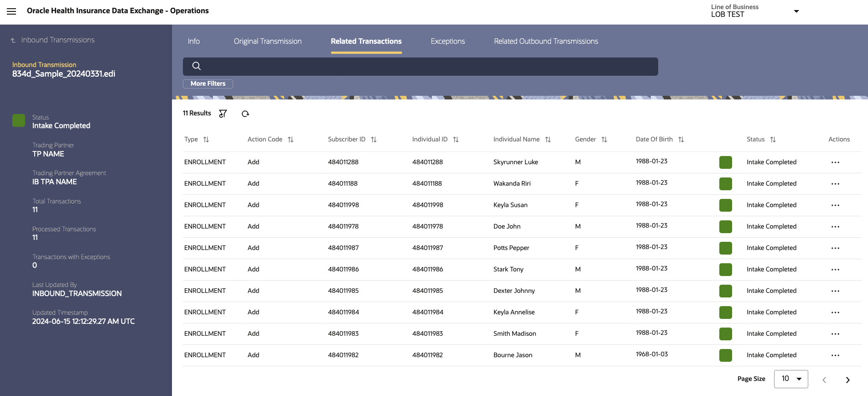Click file name 834d_Sample_20240331.edi
868x396 pixels.
click(64, 74)
